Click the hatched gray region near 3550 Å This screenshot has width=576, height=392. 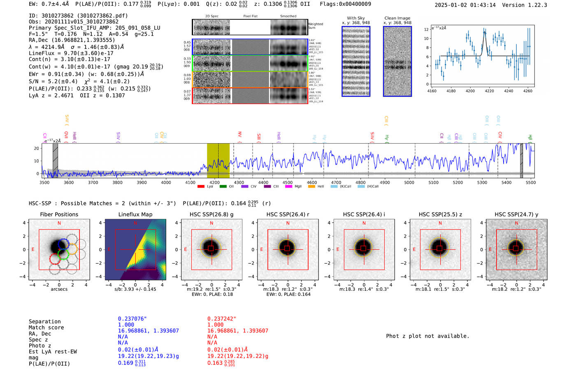55,160
